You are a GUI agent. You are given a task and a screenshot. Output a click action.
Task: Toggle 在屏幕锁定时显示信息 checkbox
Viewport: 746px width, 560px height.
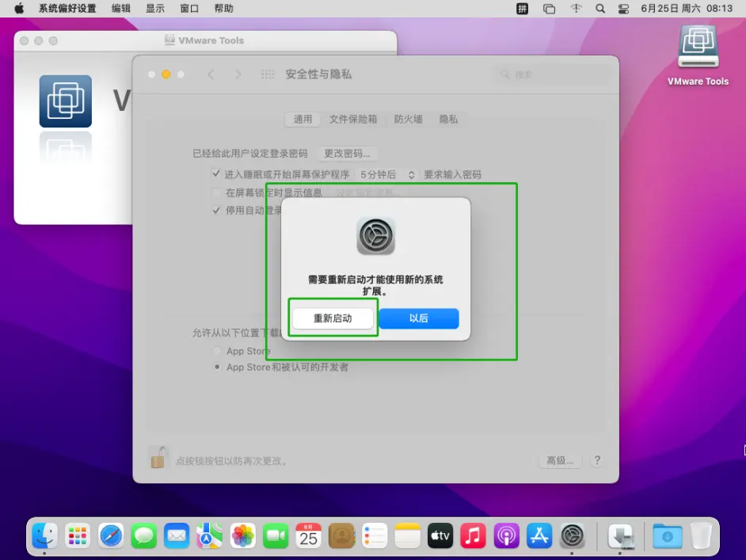[216, 192]
